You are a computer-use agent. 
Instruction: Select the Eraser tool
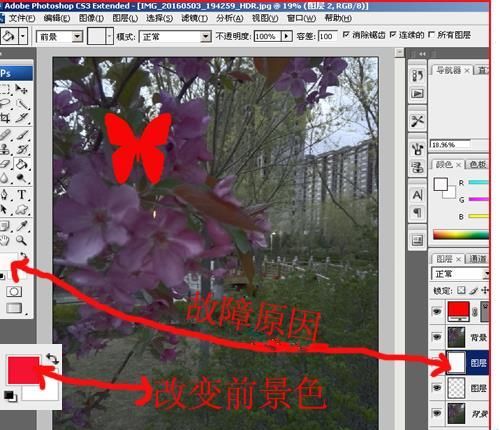click(4, 164)
